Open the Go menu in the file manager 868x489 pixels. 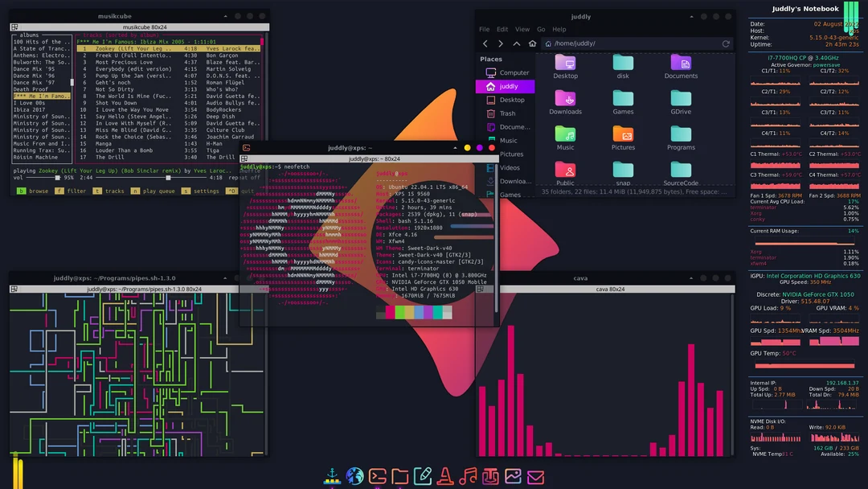(x=541, y=29)
